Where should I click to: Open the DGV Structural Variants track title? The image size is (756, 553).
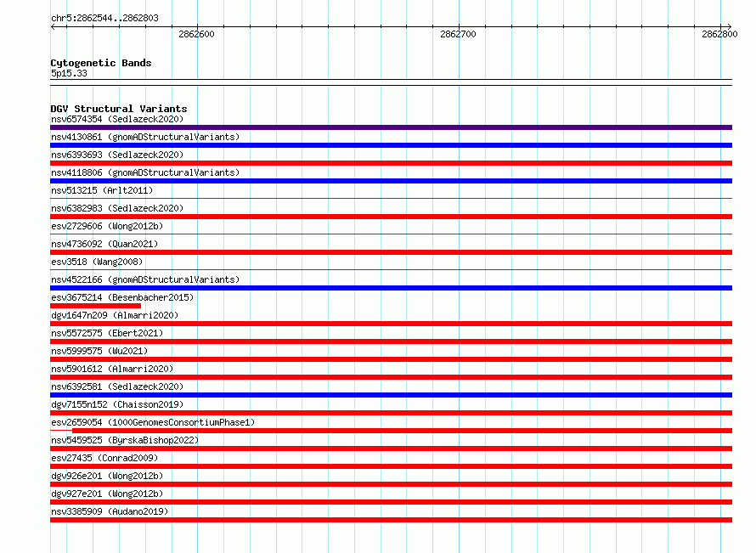[x=119, y=109]
